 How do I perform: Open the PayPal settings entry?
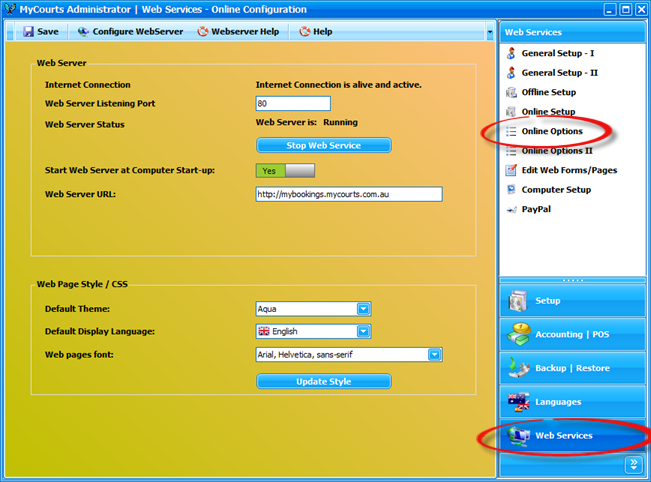click(535, 209)
